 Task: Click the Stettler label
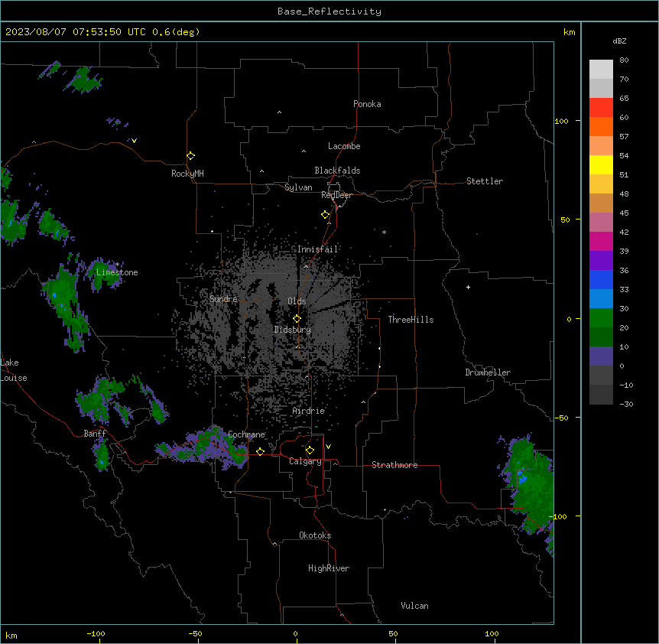485,181
